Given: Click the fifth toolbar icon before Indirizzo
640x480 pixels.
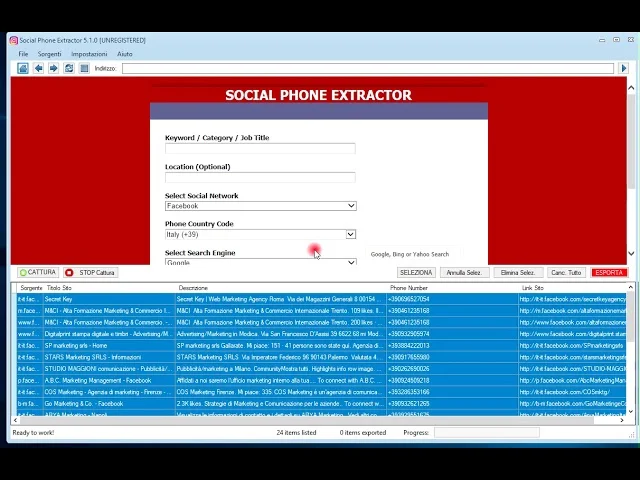Looking at the screenshot, I should (84, 68).
